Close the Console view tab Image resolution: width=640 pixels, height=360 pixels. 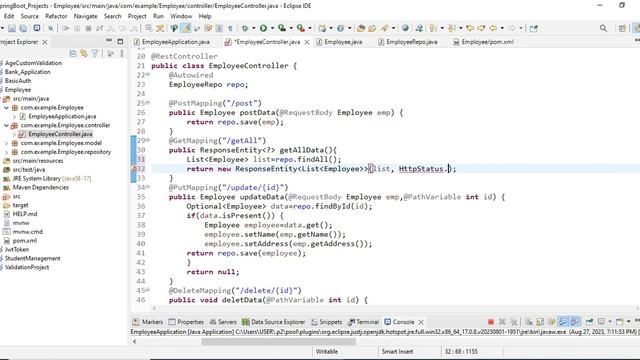421,322
